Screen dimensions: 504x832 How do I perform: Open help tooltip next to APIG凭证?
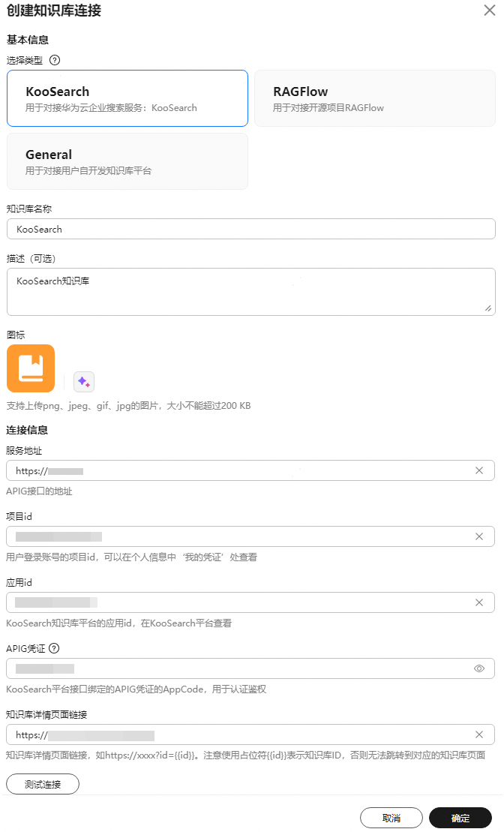click(53, 648)
